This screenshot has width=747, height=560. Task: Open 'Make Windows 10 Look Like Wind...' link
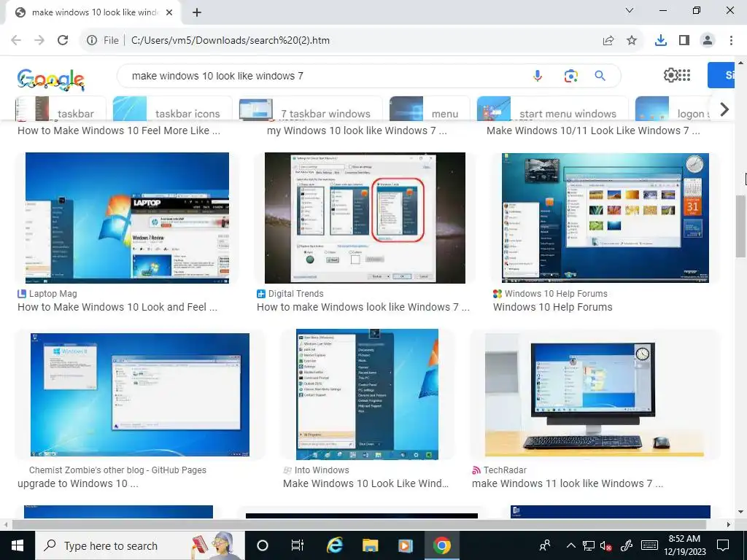[366, 484]
